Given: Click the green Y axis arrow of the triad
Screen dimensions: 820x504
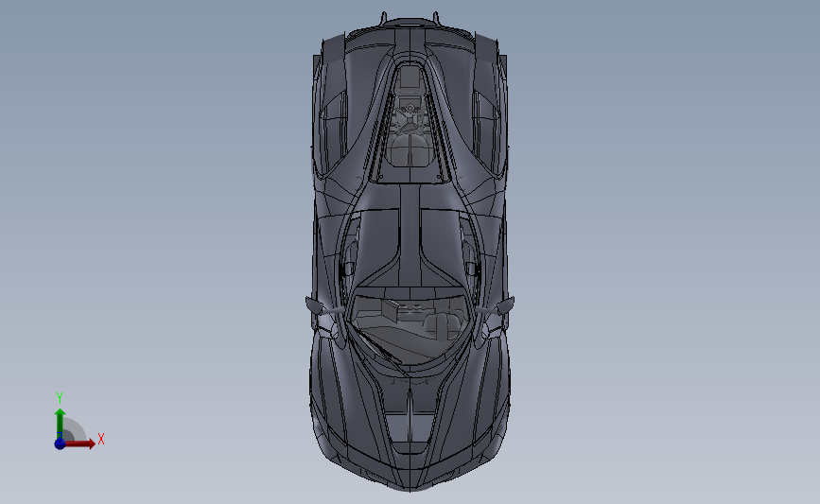Looking at the screenshot, I should pos(61,424).
